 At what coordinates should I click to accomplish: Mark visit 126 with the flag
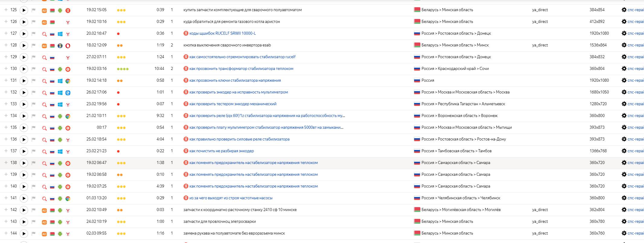(x=34, y=22)
